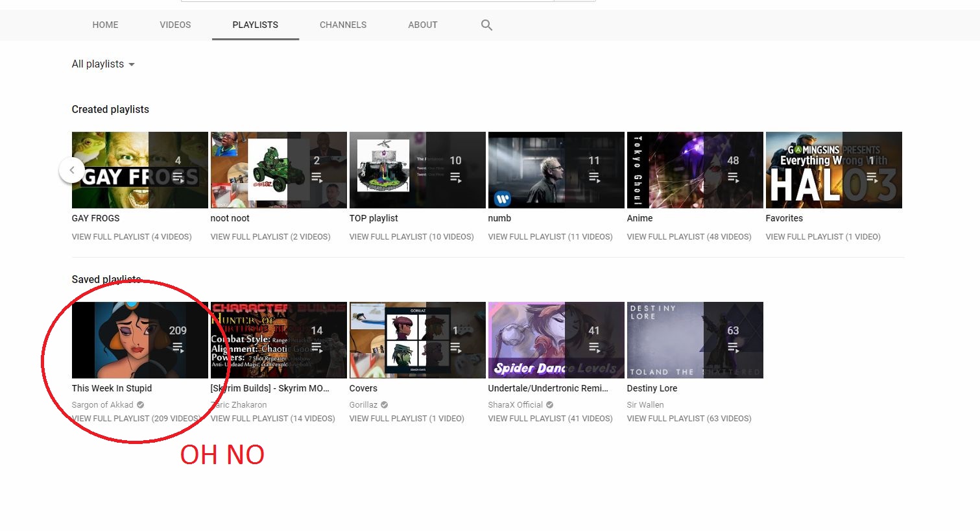Click the playlist queue icon on This Week In Stupid
The height and width of the screenshot is (531, 980).
[178, 347]
